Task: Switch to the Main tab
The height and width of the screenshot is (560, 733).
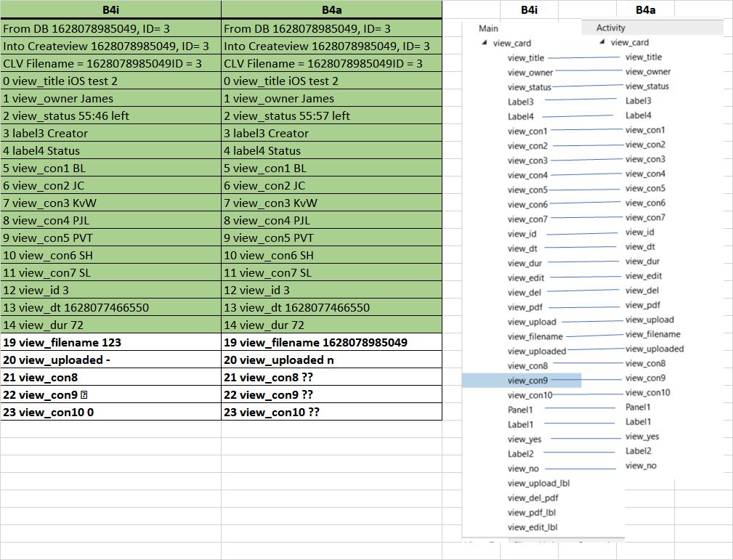Action: tap(489, 28)
